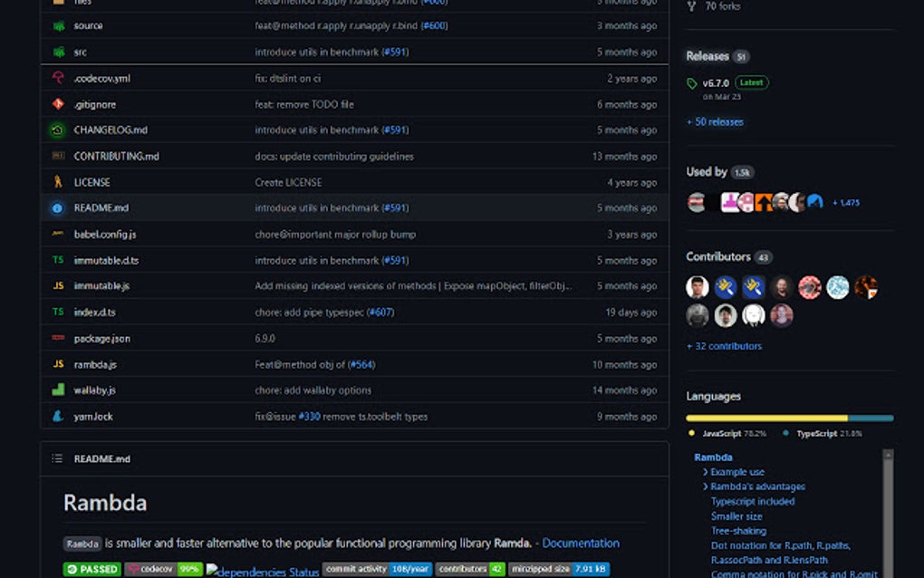Click the JS file icon next to rambda.js
The image size is (924, 578).
(x=56, y=363)
